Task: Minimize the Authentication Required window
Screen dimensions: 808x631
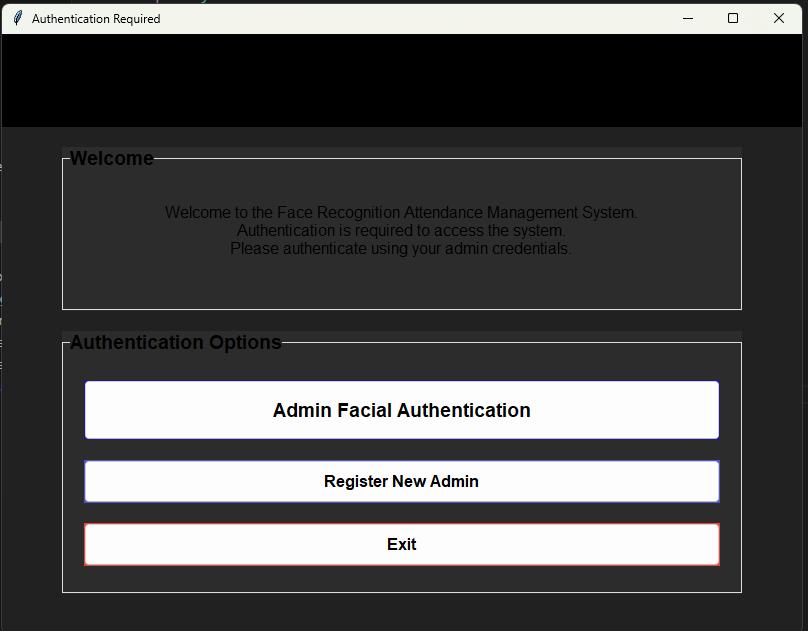Action: pyautogui.click(x=687, y=19)
